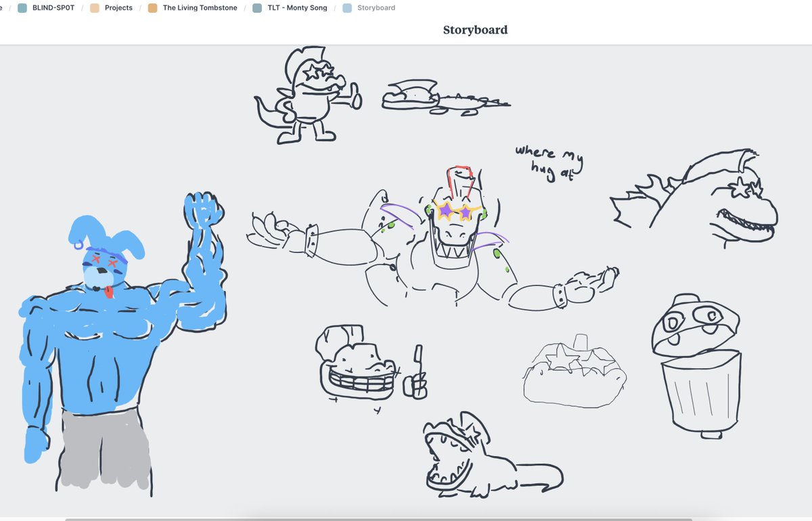Viewport: 812px width, 521px height.
Task: Click the handwritten "where my hug at" note
Action: click(x=549, y=163)
